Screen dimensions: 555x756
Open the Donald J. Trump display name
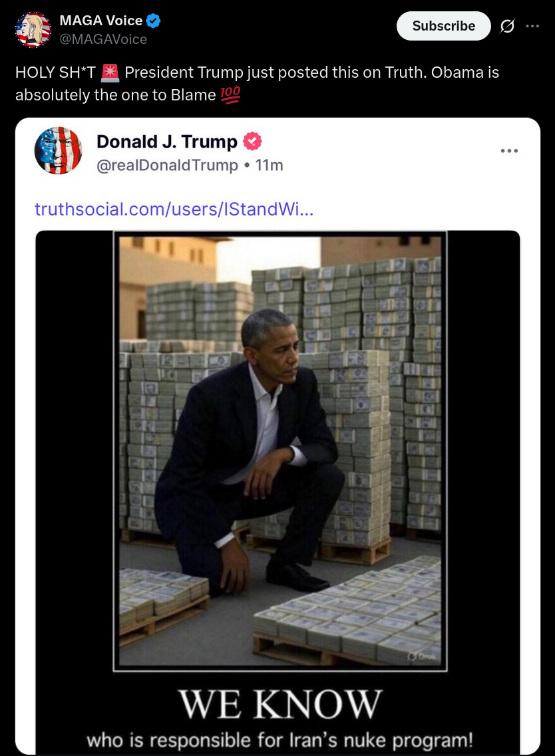[x=167, y=142]
